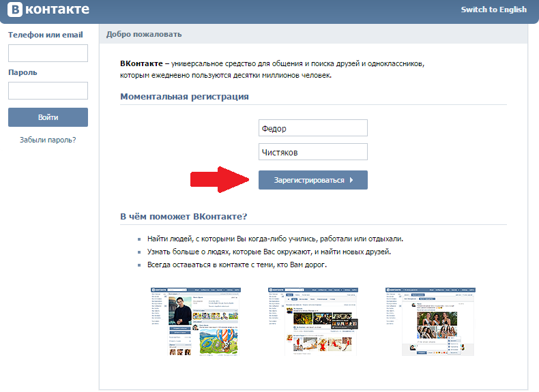539x392 pixels.
Task: Click the «Добро пожаловать» heading text
Action: 144,34
